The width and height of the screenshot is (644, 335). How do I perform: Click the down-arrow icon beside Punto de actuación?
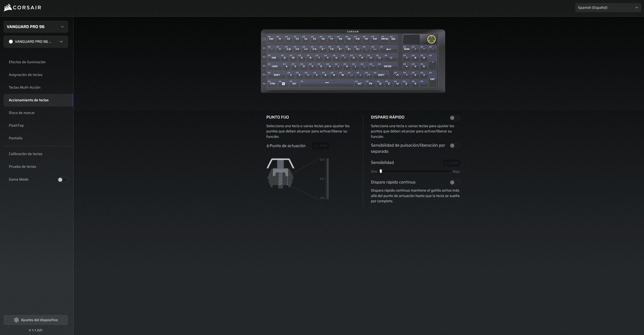coord(268,146)
